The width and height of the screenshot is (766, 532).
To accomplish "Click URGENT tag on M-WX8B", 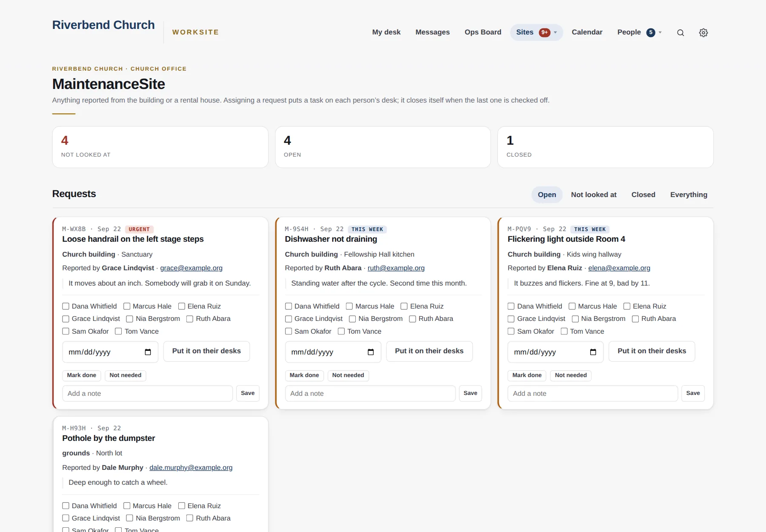I will (139, 229).
